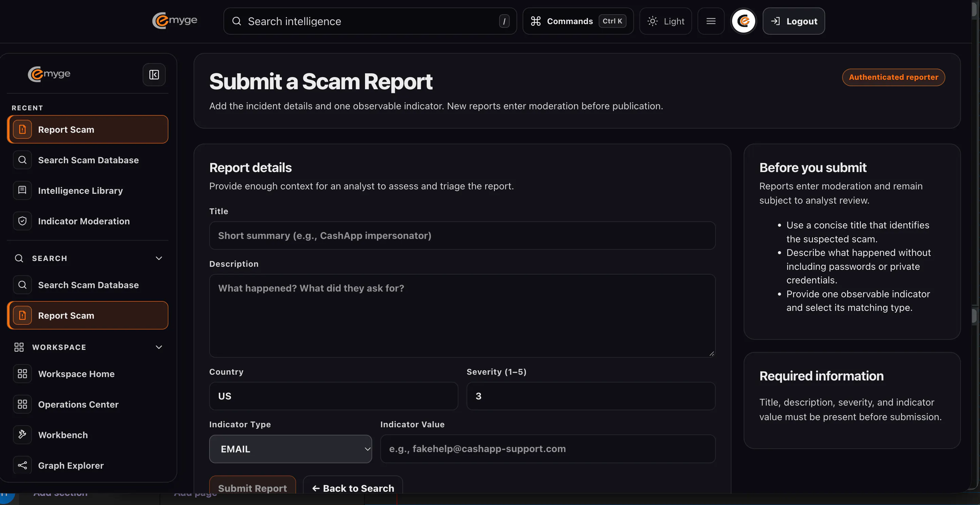980x505 pixels.
Task: Open the hamburger menu icon
Action: point(711,21)
